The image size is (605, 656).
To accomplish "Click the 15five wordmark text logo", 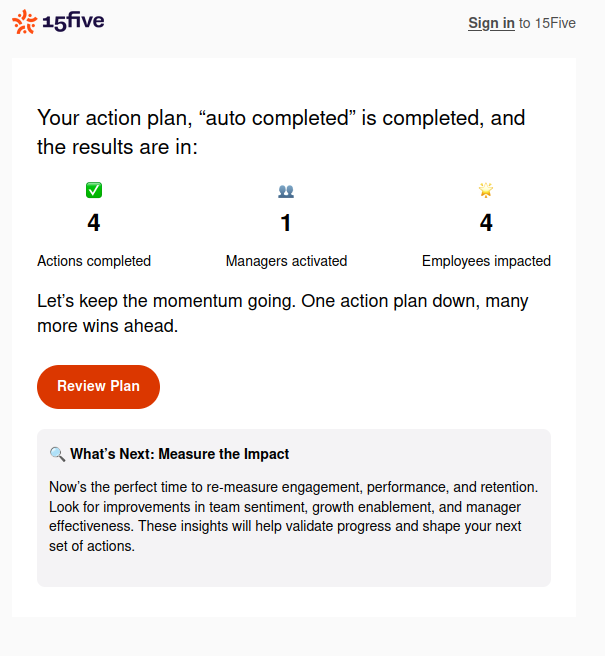I will click(74, 21).
